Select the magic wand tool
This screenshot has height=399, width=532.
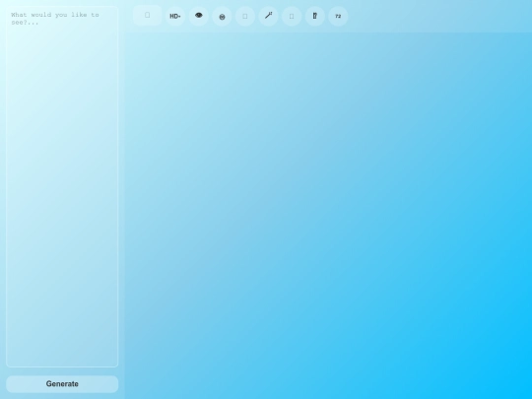click(x=268, y=16)
